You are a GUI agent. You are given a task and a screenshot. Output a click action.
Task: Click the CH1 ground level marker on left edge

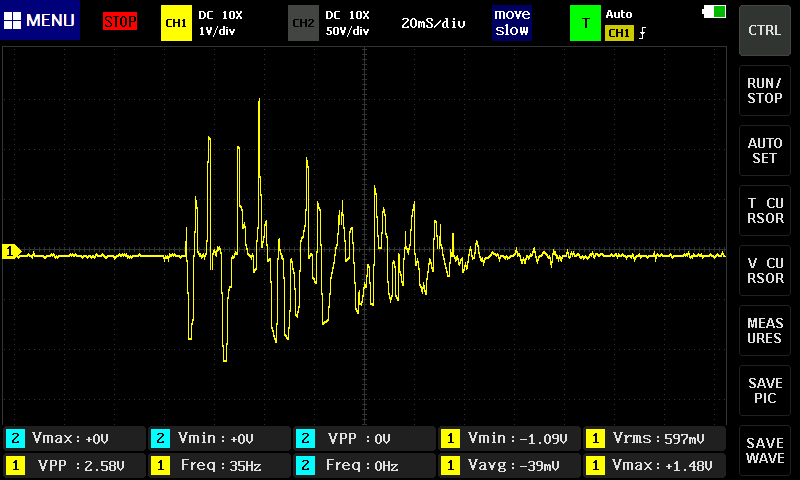[x=11, y=252]
